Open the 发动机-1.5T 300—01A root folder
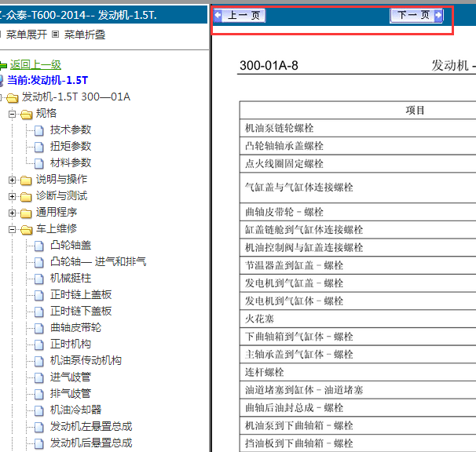 click(76, 97)
